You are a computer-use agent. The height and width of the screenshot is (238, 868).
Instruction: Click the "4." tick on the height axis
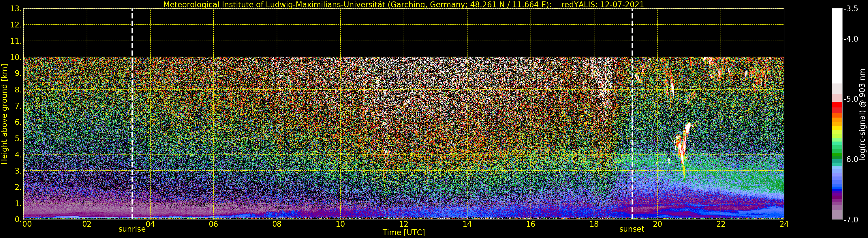(18, 155)
